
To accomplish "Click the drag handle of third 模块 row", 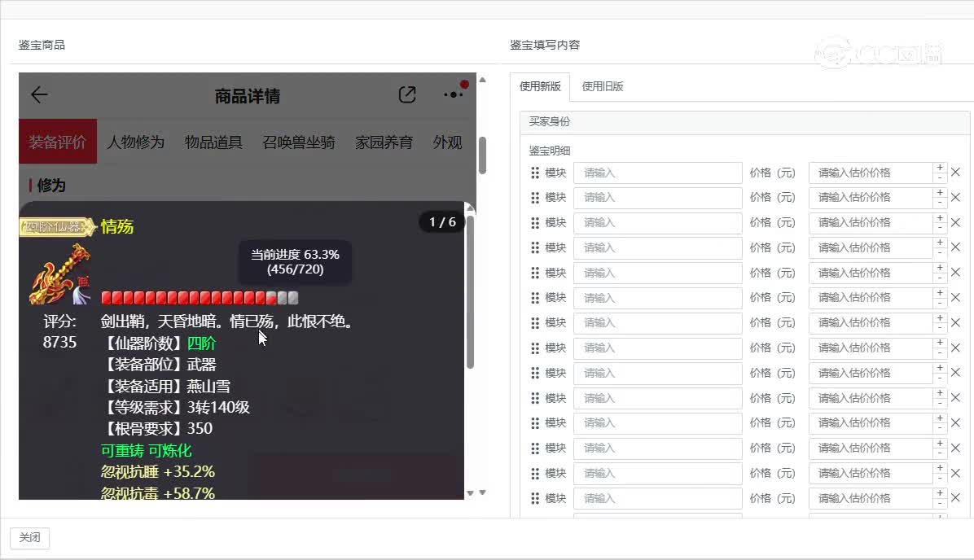I will [535, 222].
